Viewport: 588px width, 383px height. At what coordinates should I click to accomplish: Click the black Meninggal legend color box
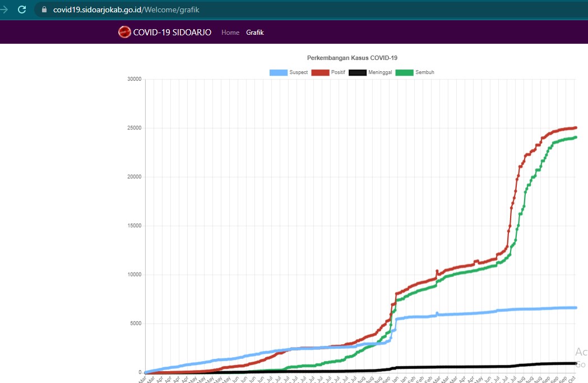click(357, 72)
